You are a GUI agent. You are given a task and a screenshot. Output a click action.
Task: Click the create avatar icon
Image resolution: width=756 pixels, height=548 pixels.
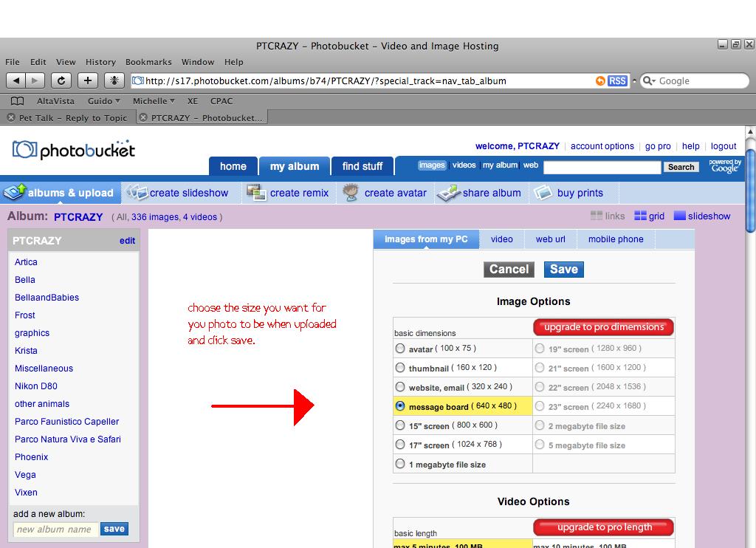point(351,193)
